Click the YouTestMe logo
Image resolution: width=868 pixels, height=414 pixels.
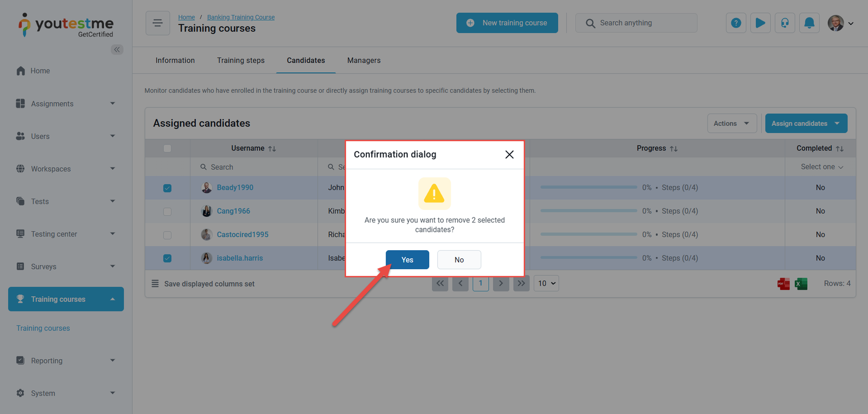(x=66, y=25)
